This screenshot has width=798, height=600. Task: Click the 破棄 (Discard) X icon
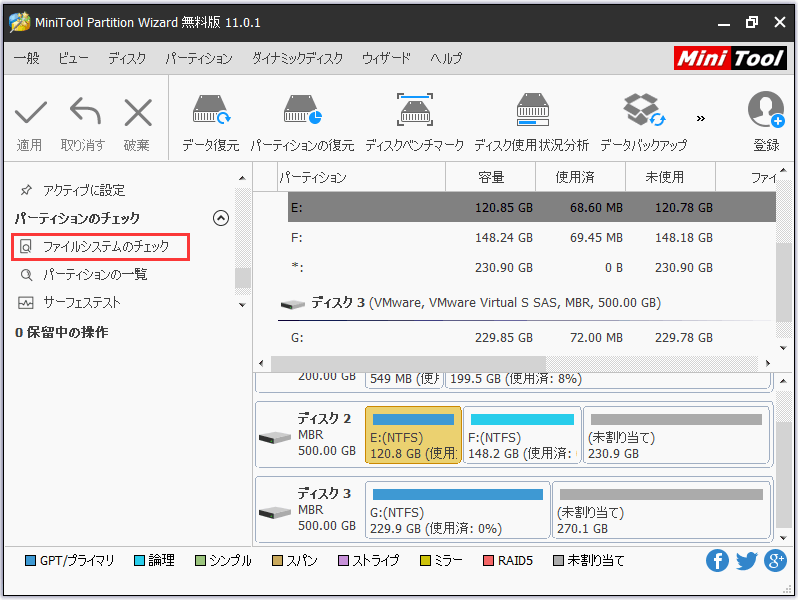pyautogui.click(x=138, y=112)
